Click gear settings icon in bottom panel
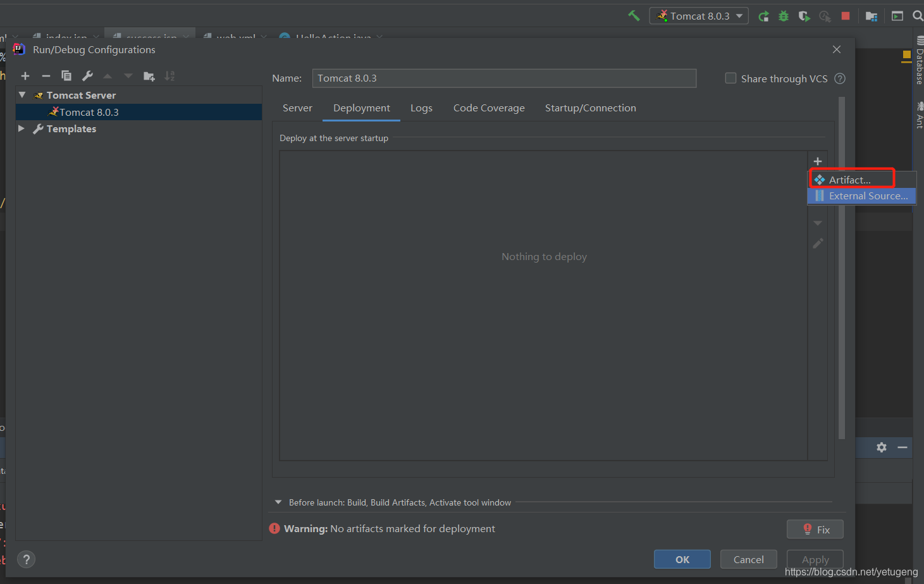 pos(882,447)
